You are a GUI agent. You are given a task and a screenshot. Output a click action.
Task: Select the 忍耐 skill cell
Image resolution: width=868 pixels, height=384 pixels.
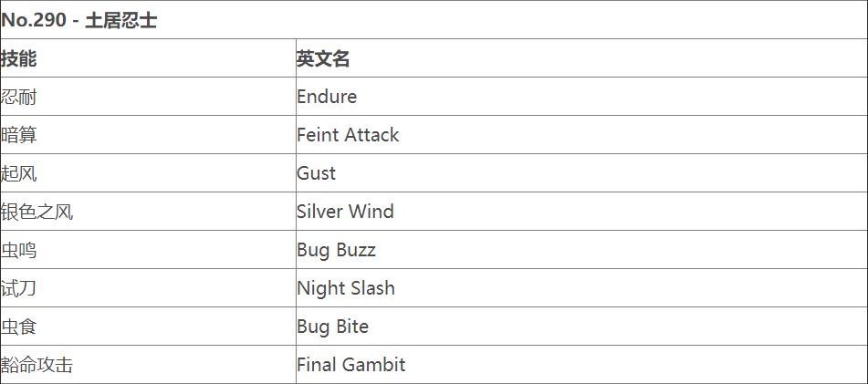click(x=19, y=97)
